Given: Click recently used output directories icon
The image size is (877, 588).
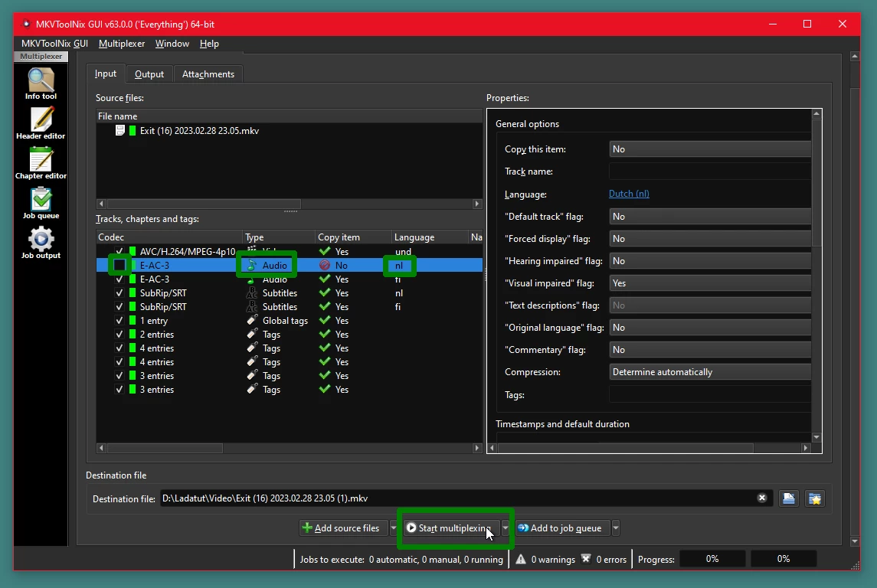Looking at the screenshot, I should click(x=815, y=498).
